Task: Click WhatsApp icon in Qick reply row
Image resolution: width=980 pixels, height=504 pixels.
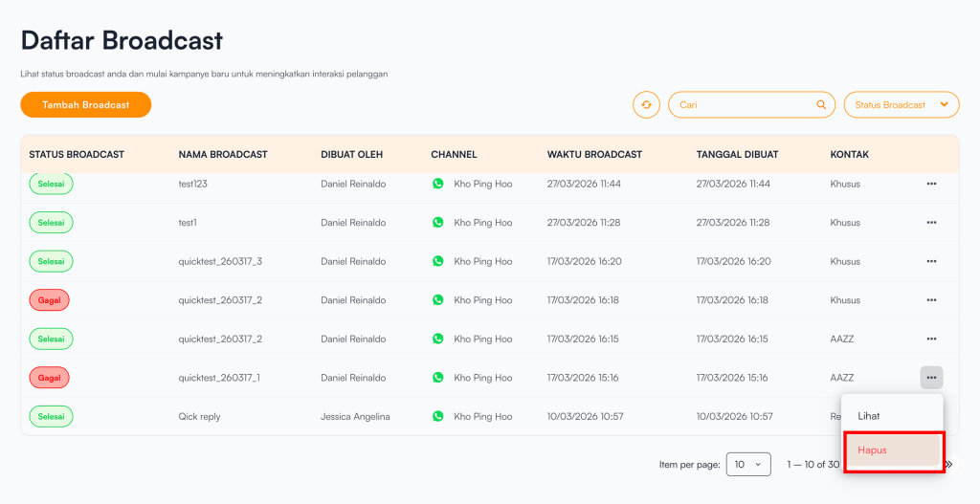Action: pyautogui.click(x=438, y=417)
